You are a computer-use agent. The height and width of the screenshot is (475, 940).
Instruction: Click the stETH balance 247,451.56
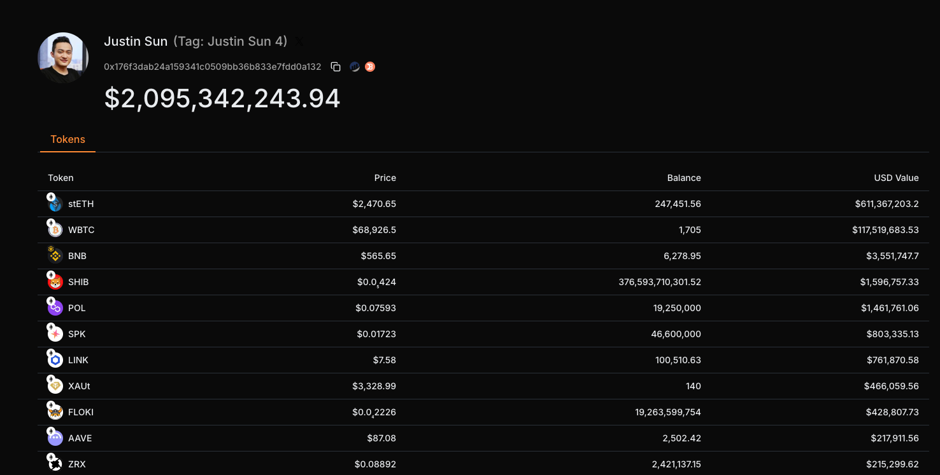[678, 204]
